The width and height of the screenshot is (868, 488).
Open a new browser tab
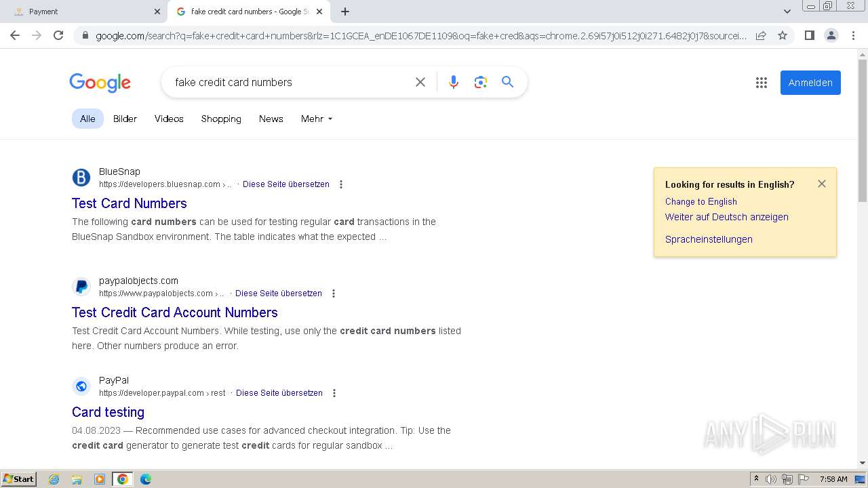(x=344, y=12)
